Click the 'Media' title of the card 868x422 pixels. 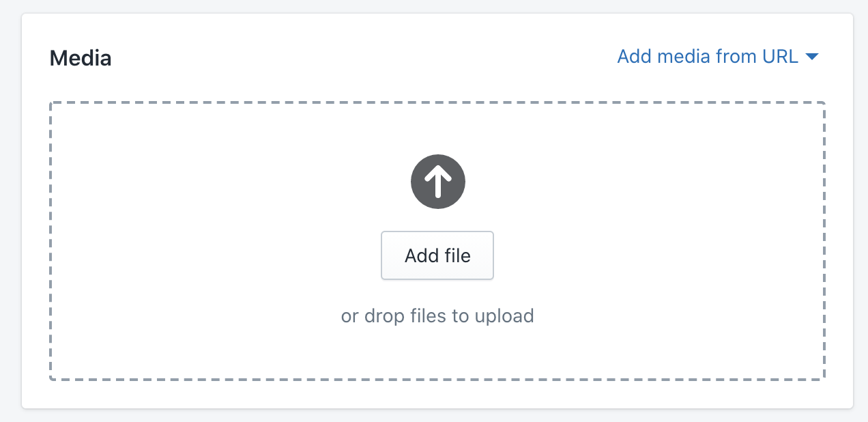[81, 58]
